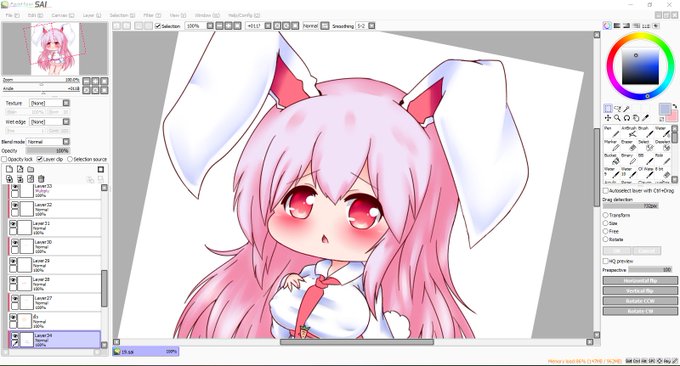680x366 pixels.
Task: Select the 19.sai document tab
Action: [146, 352]
